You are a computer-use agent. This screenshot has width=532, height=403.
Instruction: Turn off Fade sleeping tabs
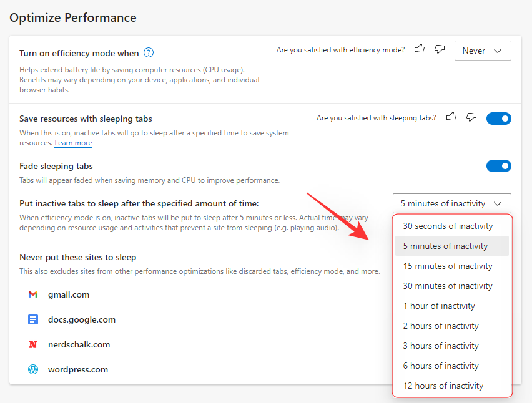pyautogui.click(x=499, y=166)
